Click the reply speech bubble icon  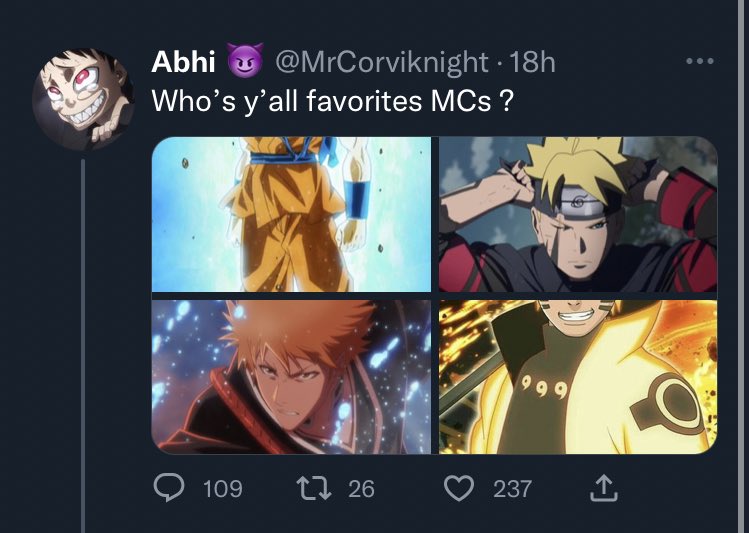pyautogui.click(x=169, y=488)
